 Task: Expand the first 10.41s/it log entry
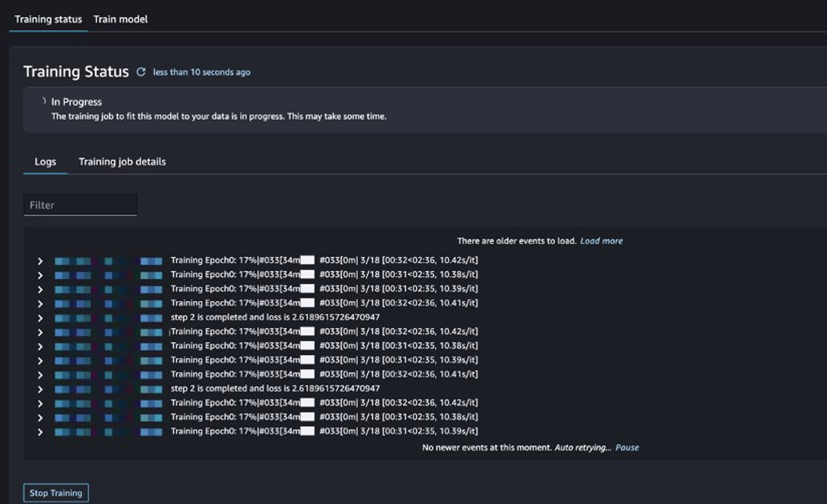(x=40, y=303)
